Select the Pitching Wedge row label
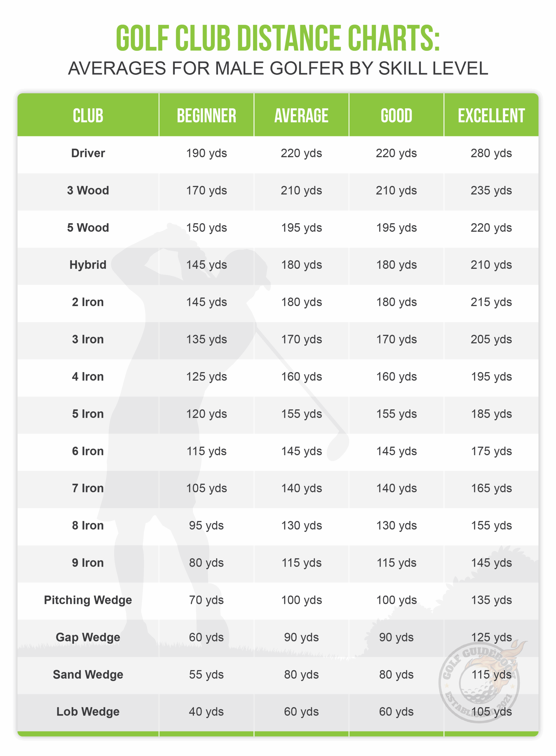 coord(88,600)
